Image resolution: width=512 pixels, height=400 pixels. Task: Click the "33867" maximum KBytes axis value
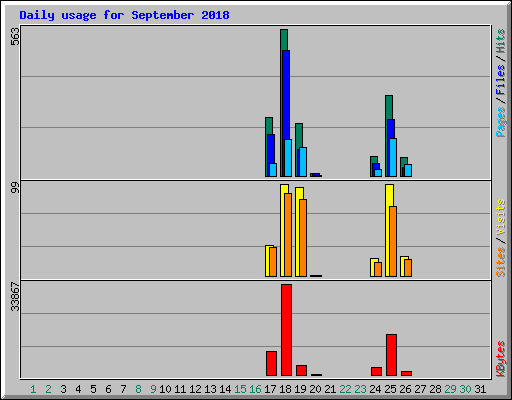click(x=15, y=296)
